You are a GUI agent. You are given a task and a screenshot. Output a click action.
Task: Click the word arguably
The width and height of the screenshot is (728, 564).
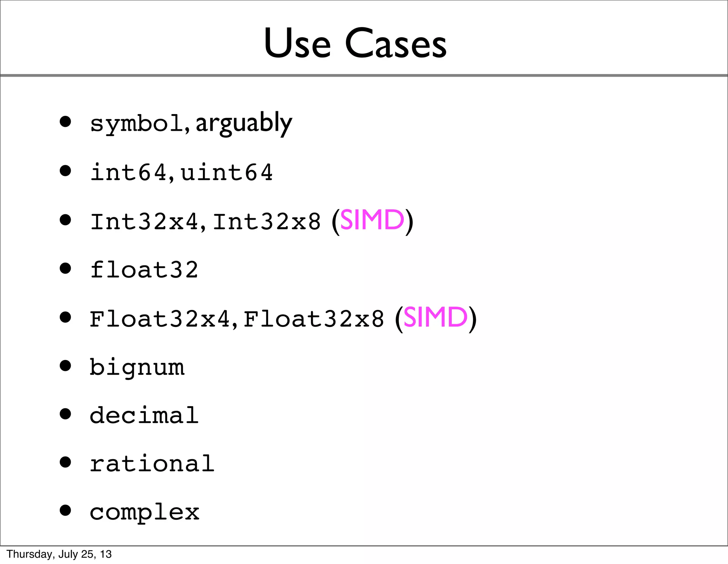pyautogui.click(x=244, y=123)
